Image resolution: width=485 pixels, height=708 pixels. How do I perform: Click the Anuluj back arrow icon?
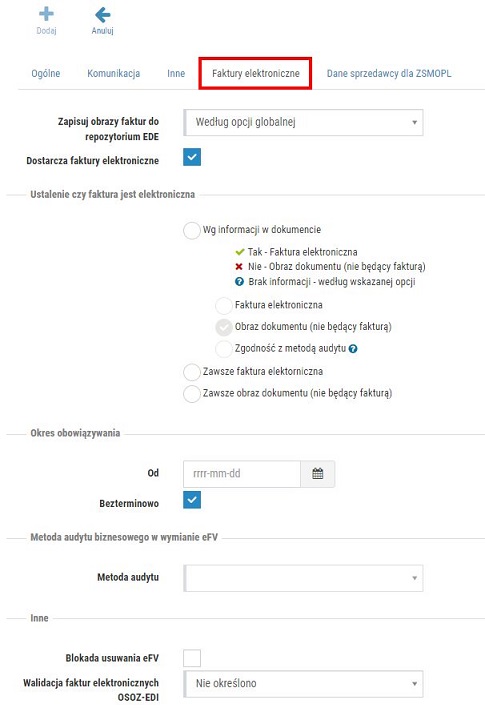[x=103, y=14]
